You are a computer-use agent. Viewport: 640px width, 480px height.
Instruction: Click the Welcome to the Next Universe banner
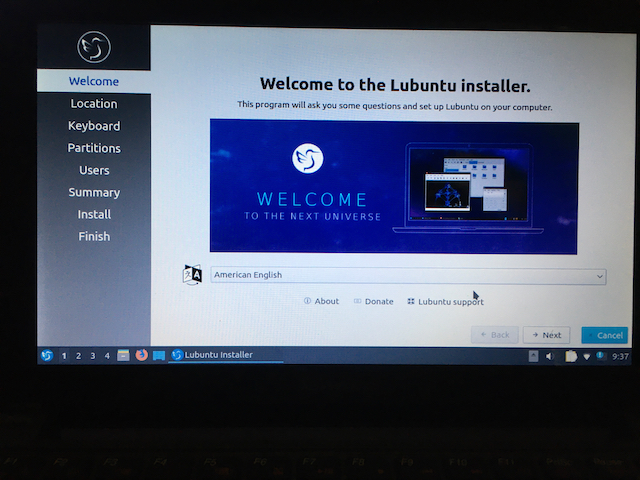pyautogui.click(x=394, y=187)
